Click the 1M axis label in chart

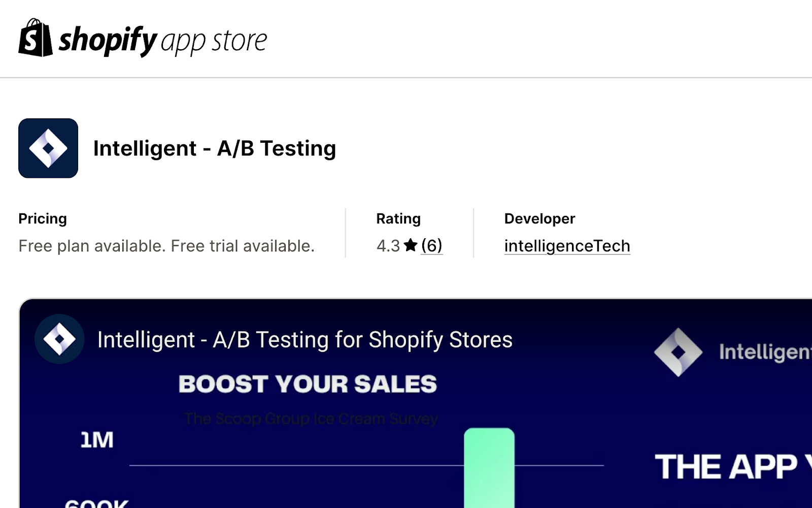(97, 440)
